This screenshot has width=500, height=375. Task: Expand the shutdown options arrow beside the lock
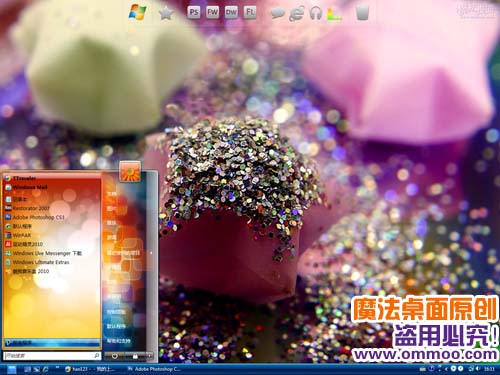click(x=150, y=356)
